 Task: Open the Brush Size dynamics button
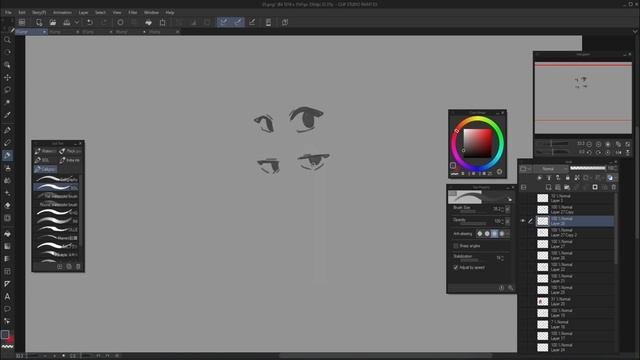point(508,209)
